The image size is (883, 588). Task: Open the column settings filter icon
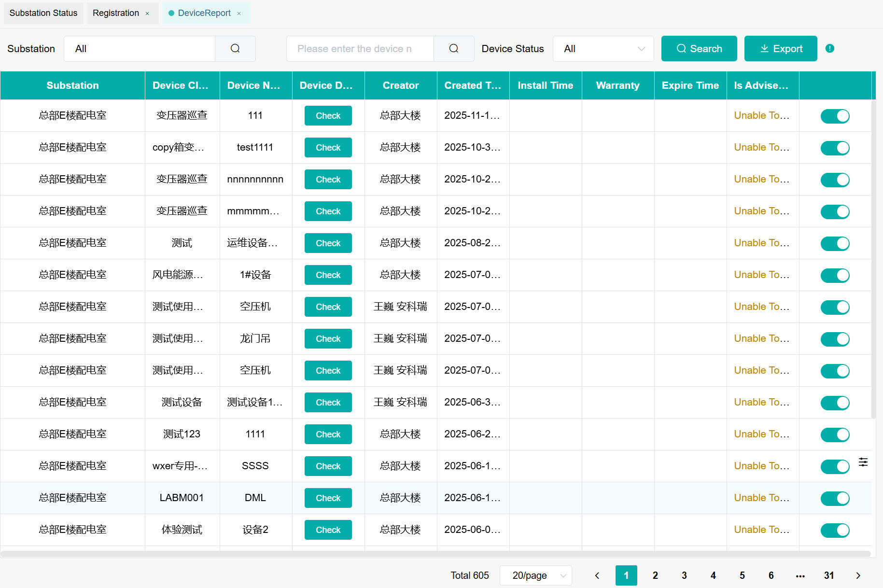pos(863,462)
